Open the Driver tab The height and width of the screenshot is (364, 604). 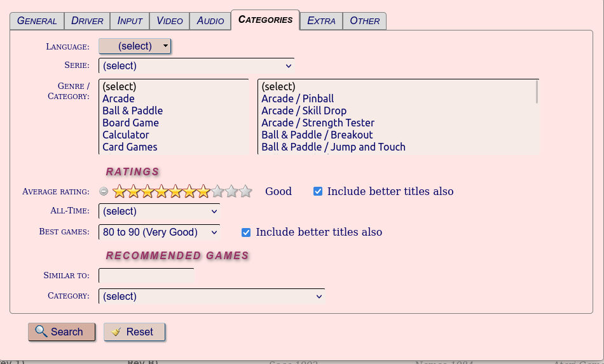tap(87, 20)
